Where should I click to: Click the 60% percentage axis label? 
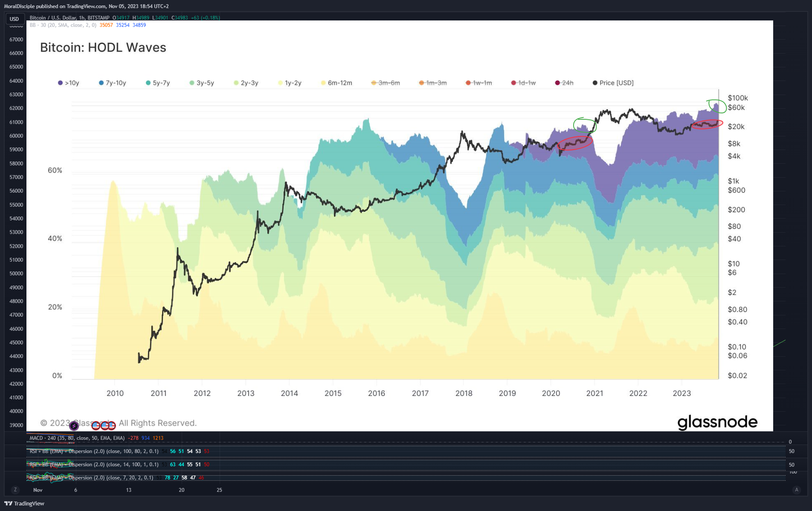[x=55, y=170]
